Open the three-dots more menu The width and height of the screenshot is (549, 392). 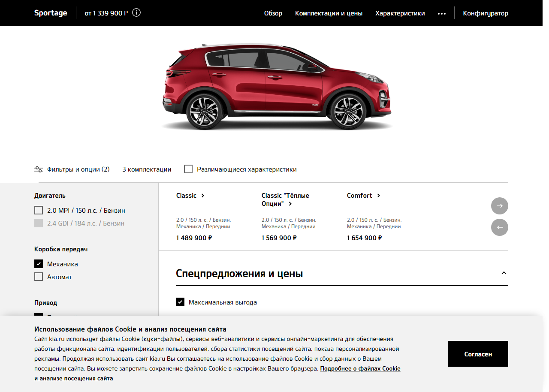click(x=442, y=13)
